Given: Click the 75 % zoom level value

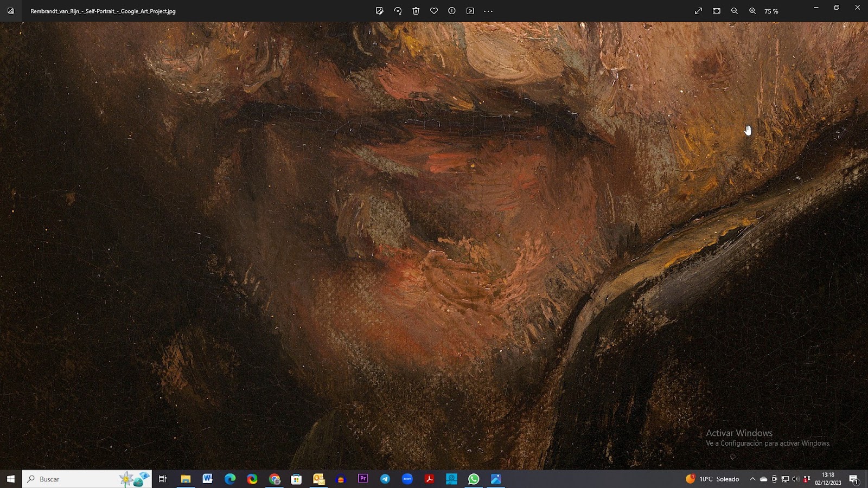Looking at the screenshot, I should 771,11.
